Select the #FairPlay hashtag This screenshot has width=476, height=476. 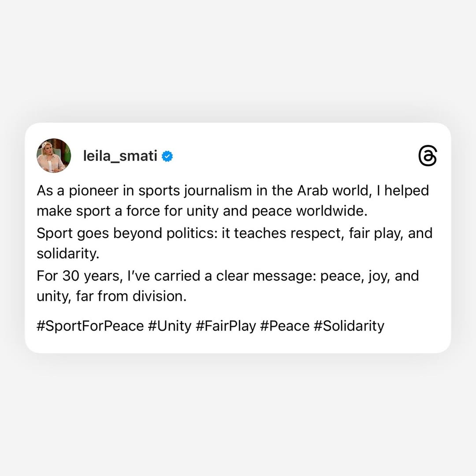pos(226,326)
